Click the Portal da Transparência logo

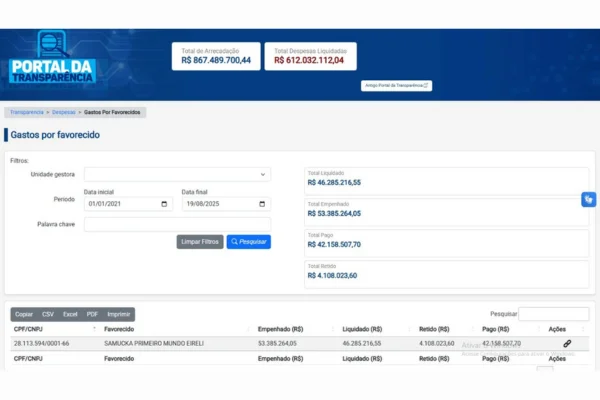click(x=52, y=62)
